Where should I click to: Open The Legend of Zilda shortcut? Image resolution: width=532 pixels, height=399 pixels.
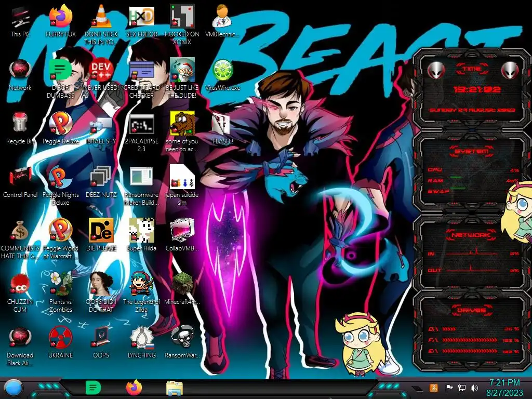141,292
